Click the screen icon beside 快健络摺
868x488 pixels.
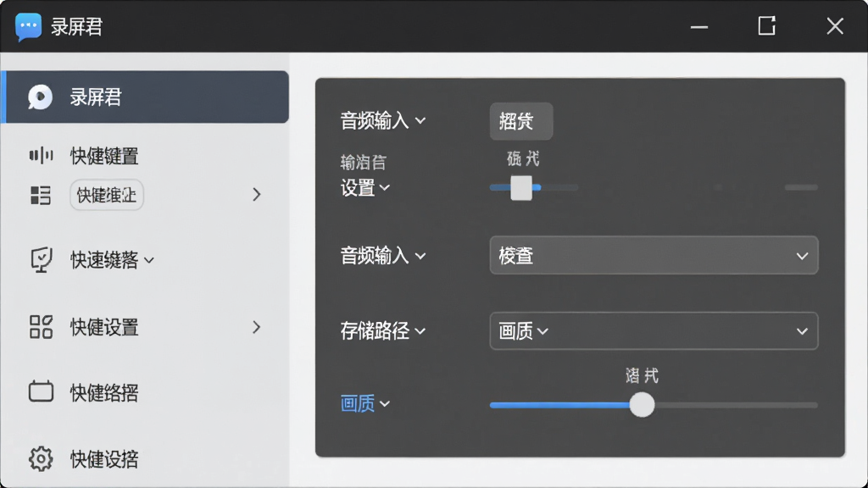click(41, 391)
